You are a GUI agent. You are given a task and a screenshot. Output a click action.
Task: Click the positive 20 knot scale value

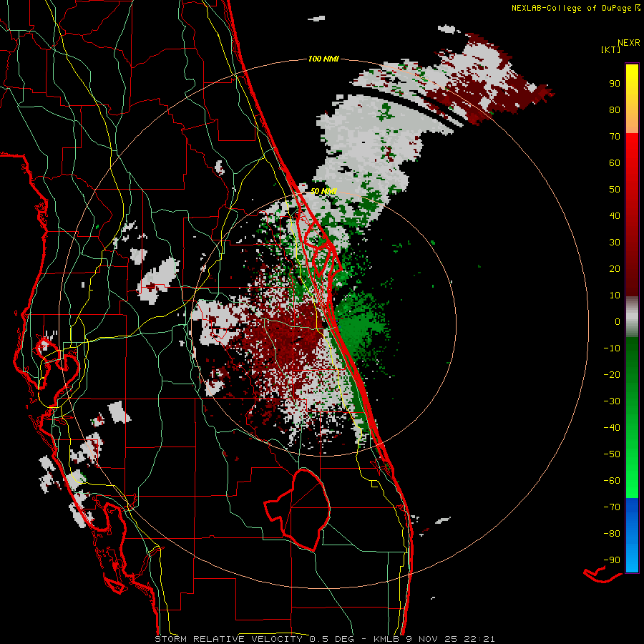point(615,269)
